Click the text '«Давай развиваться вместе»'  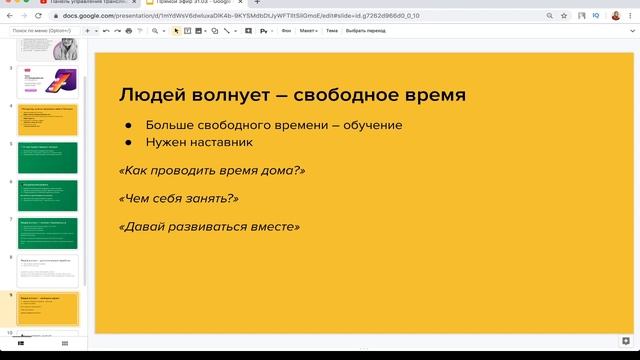tap(209, 227)
